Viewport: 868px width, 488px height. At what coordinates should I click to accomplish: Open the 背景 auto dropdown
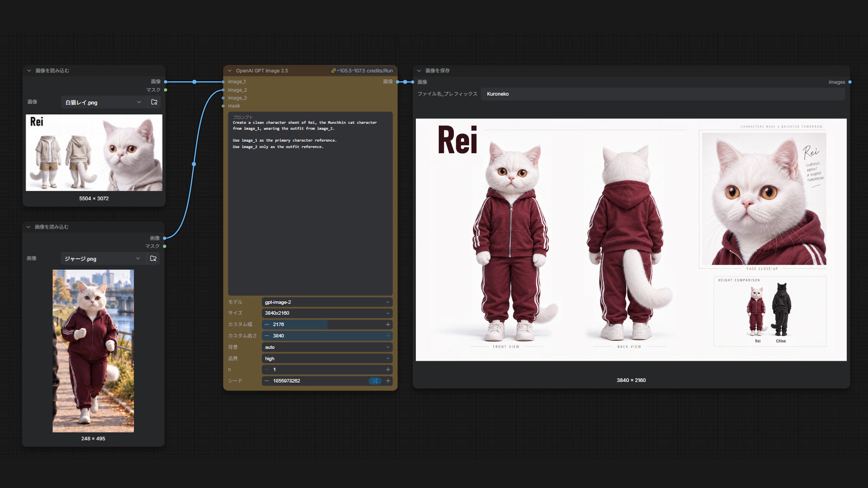pyautogui.click(x=327, y=347)
